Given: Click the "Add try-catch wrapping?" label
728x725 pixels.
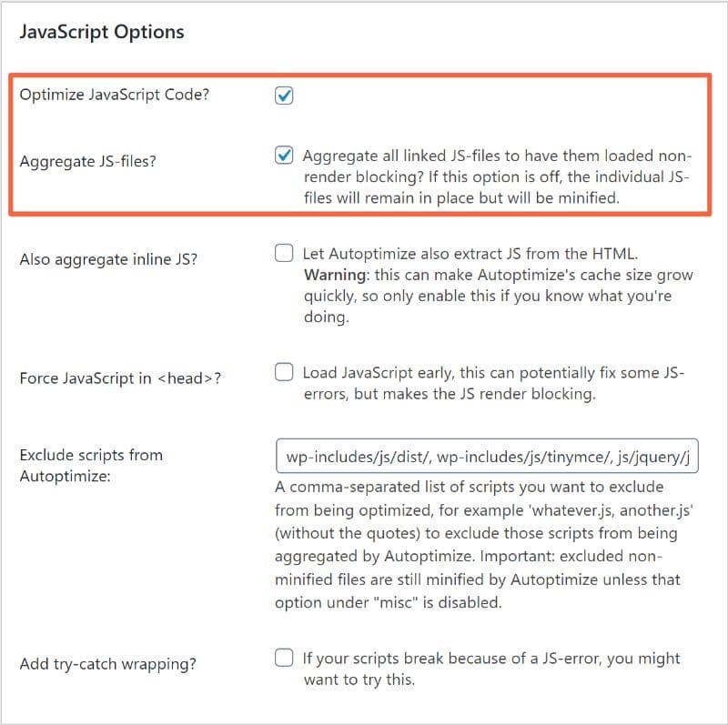Looking at the screenshot, I should pyautogui.click(x=109, y=663).
